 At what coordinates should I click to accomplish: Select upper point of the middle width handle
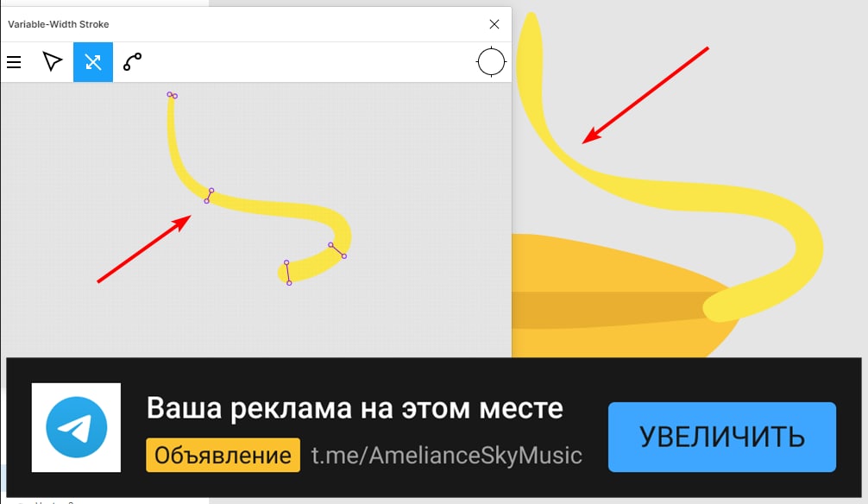pyautogui.click(x=211, y=191)
